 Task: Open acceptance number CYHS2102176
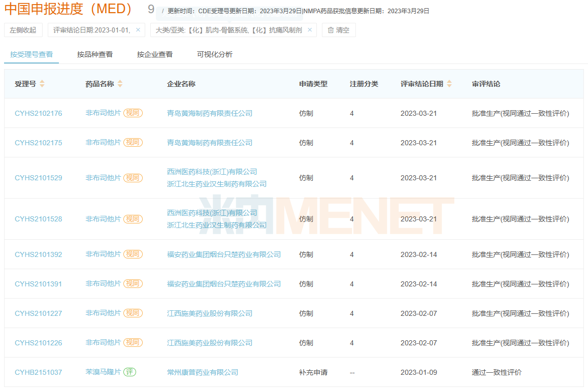tap(38, 113)
